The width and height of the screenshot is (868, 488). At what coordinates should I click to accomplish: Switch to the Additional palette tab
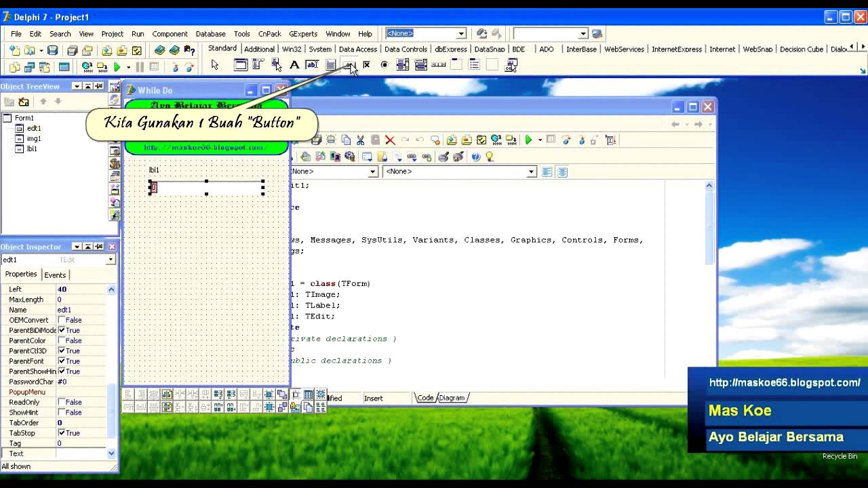pos(259,49)
